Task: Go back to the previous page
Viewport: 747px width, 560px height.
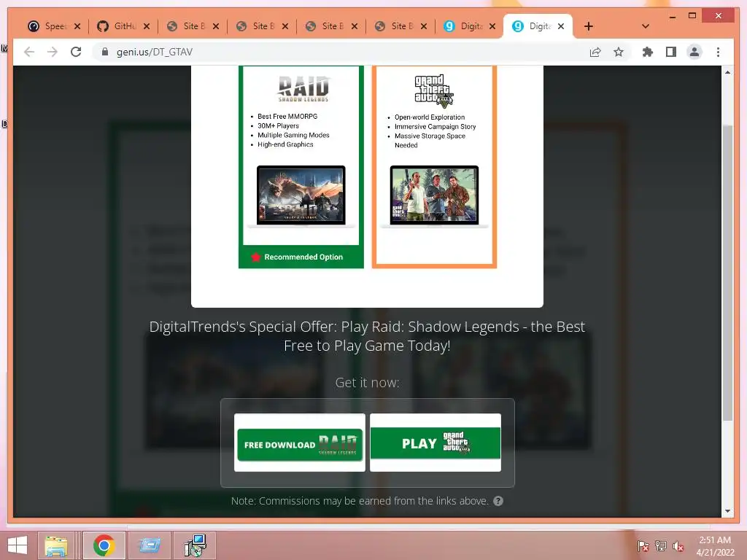Action: 29,52
